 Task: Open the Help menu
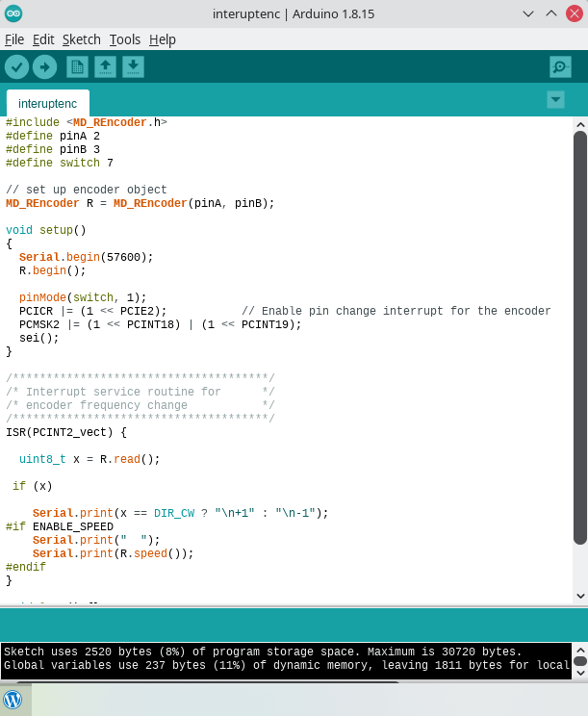coord(163,39)
